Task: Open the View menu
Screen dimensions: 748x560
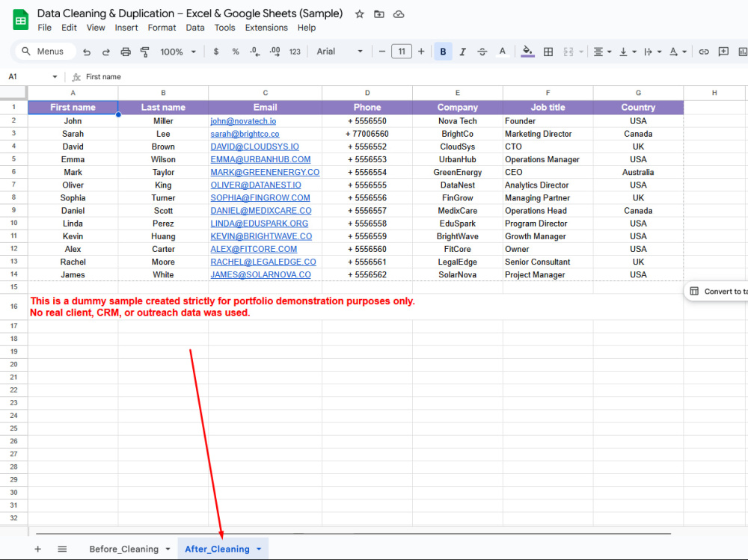Action: coord(96,28)
